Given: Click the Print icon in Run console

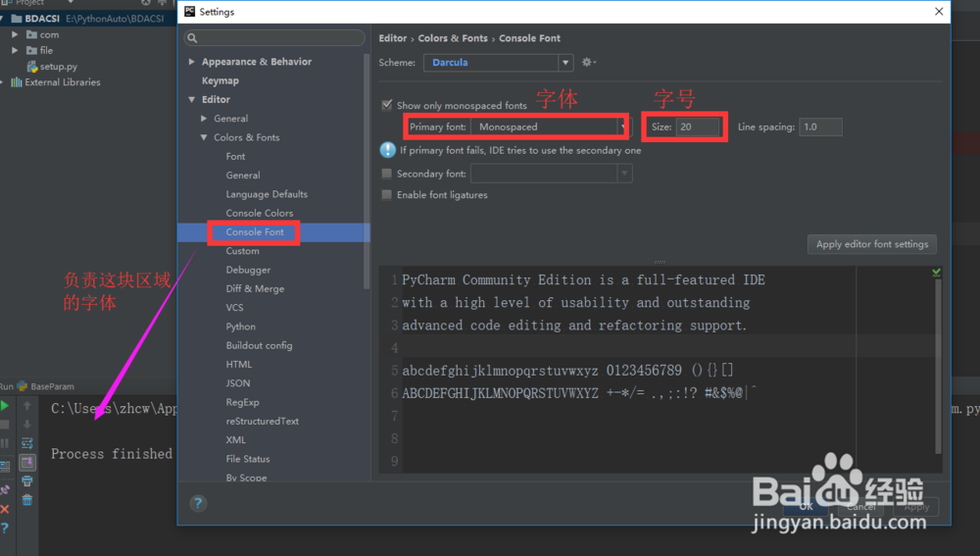Looking at the screenshot, I should pos(26,480).
